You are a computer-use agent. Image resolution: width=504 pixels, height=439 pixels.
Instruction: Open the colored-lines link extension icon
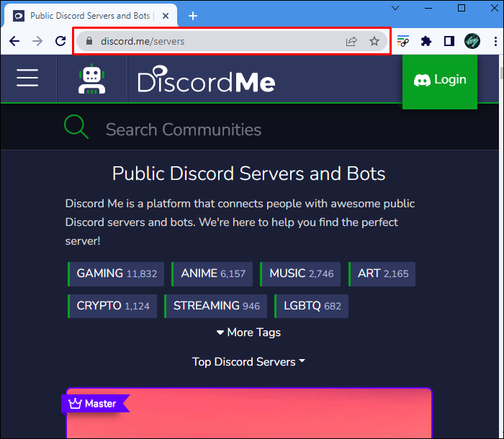pos(402,41)
